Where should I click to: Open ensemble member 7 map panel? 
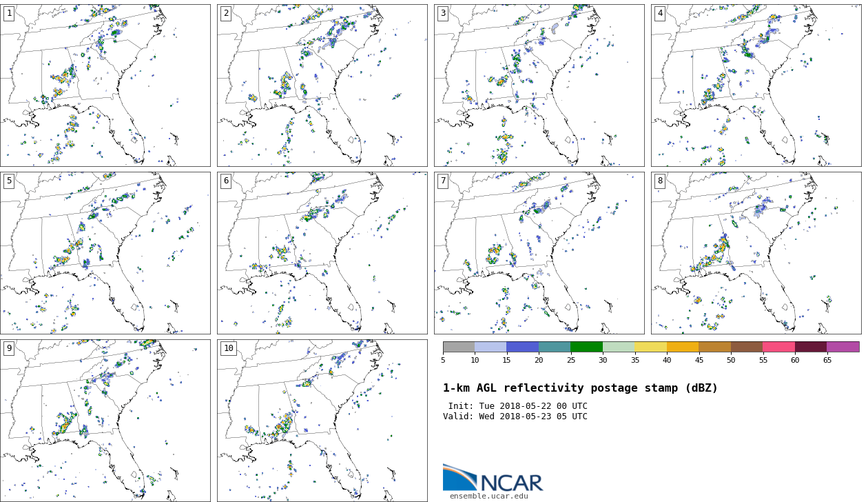click(539, 253)
